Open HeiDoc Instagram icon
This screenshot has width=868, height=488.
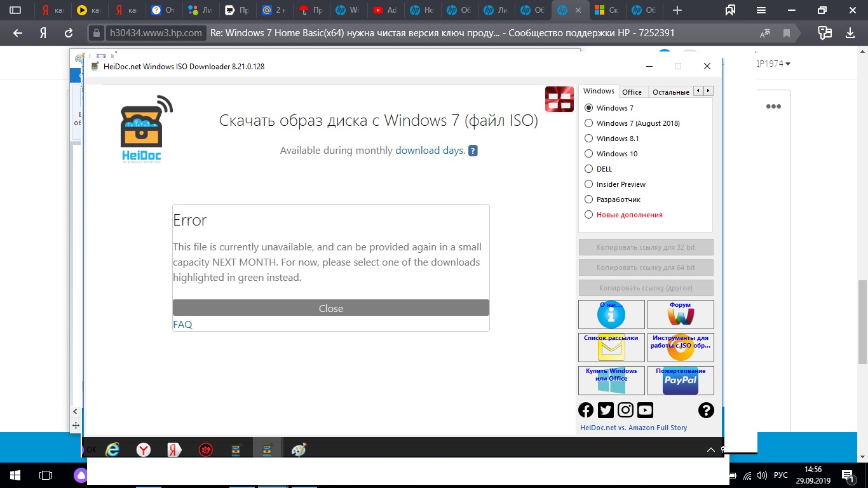coord(625,410)
